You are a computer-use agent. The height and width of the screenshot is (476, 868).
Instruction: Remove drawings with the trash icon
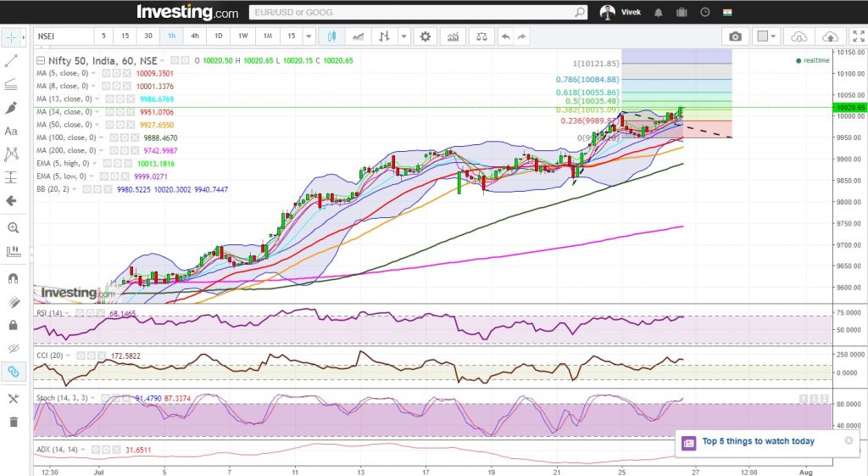click(x=13, y=423)
